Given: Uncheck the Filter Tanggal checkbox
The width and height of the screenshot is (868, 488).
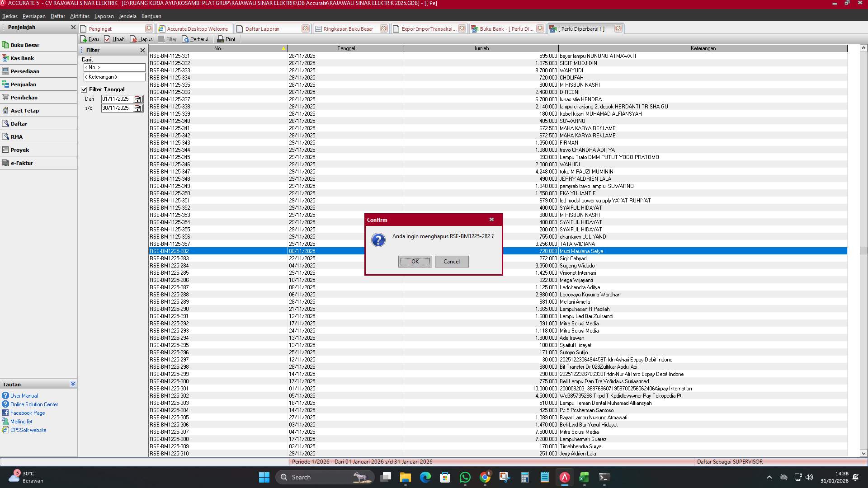Looking at the screenshot, I should [84, 89].
